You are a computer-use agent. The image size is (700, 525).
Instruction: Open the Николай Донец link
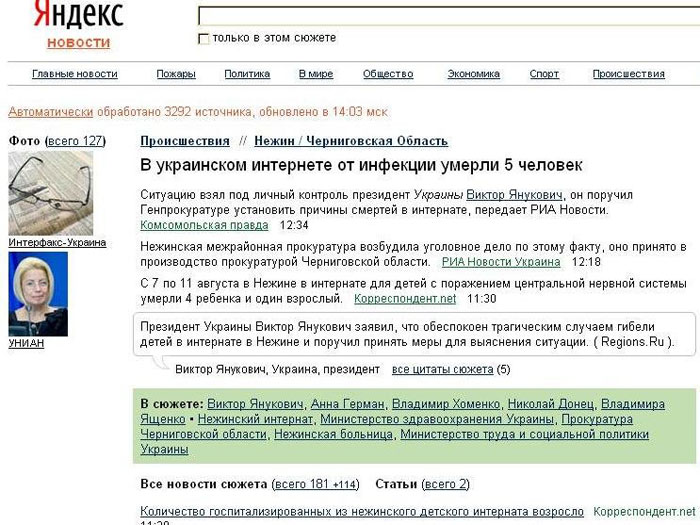point(551,404)
